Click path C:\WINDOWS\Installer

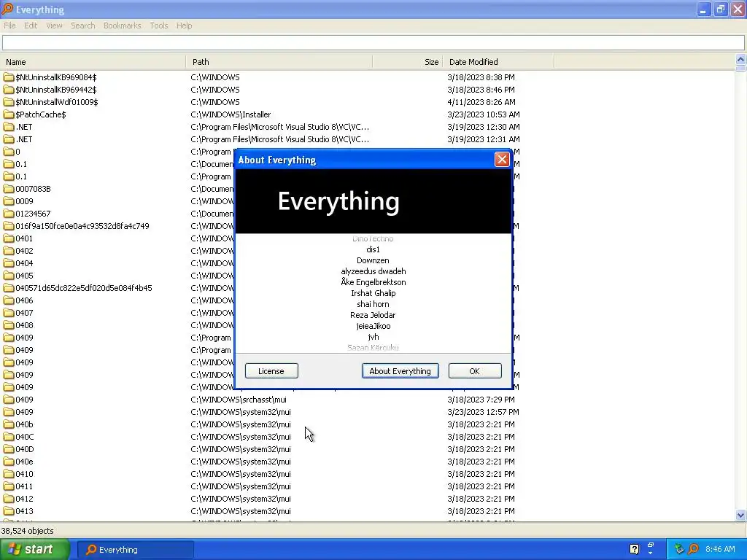[231, 114]
